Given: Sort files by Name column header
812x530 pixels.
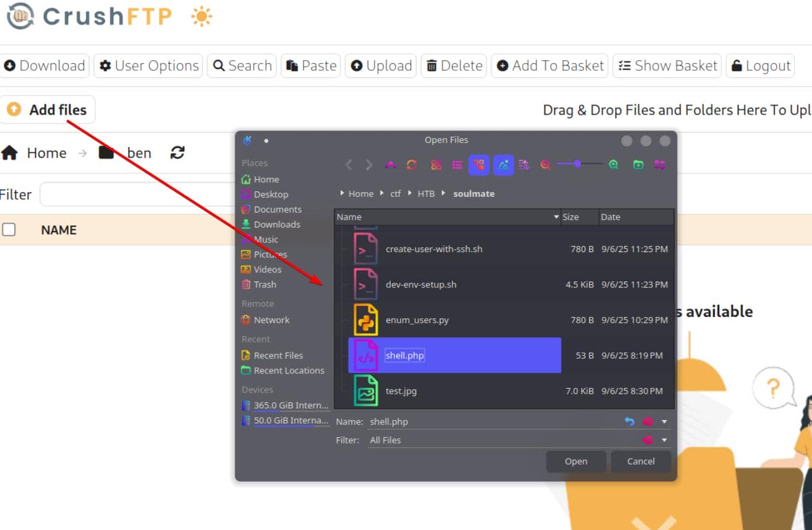Looking at the screenshot, I should click(447, 217).
